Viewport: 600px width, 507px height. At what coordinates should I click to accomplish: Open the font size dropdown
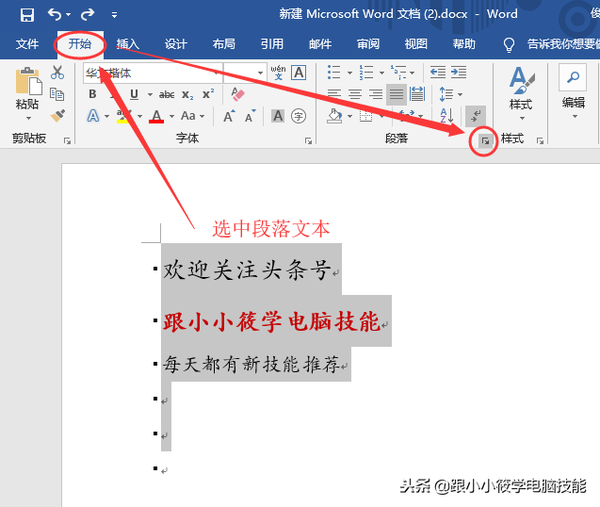pyautogui.click(x=261, y=73)
